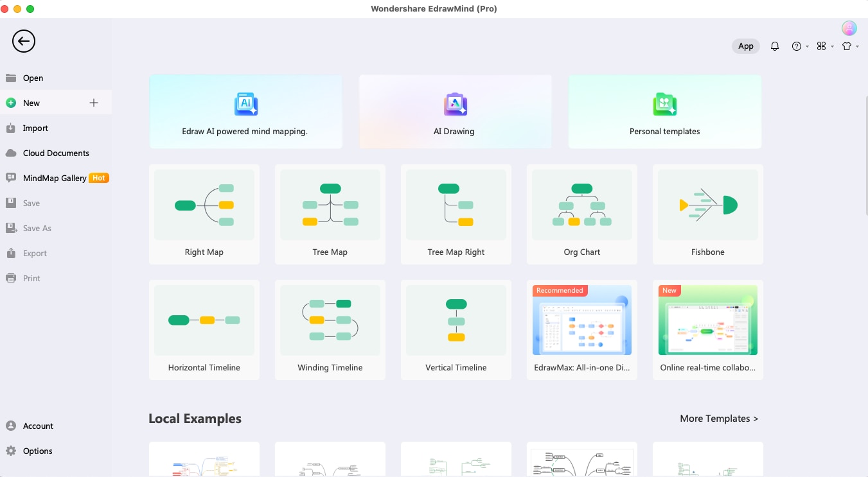The width and height of the screenshot is (868, 477).
Task: Open Account settings in sidebar
Action: [56, 426]
